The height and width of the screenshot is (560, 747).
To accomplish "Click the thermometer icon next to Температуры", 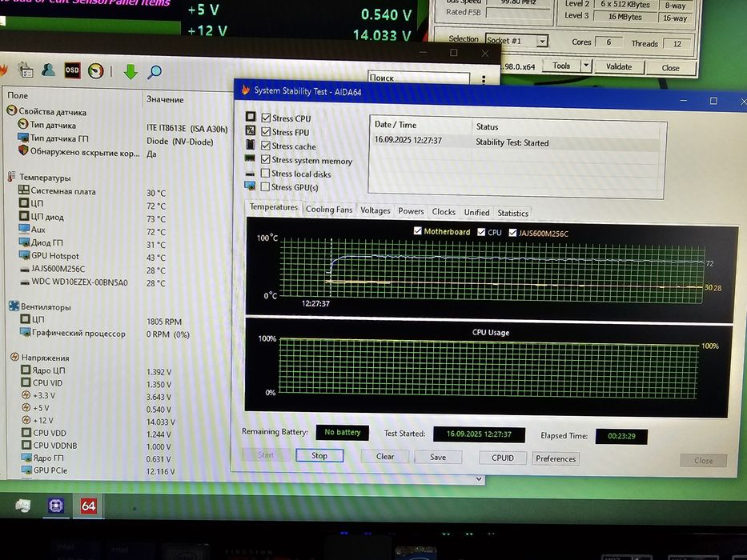I will [x=11, y=177].
